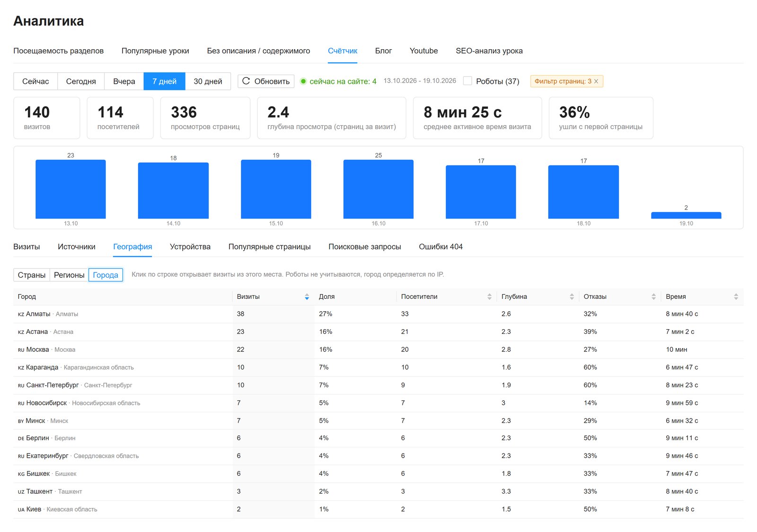Open the Ошибки 404 tab
This screenshot has height=532, width=757.
(440, 246)
